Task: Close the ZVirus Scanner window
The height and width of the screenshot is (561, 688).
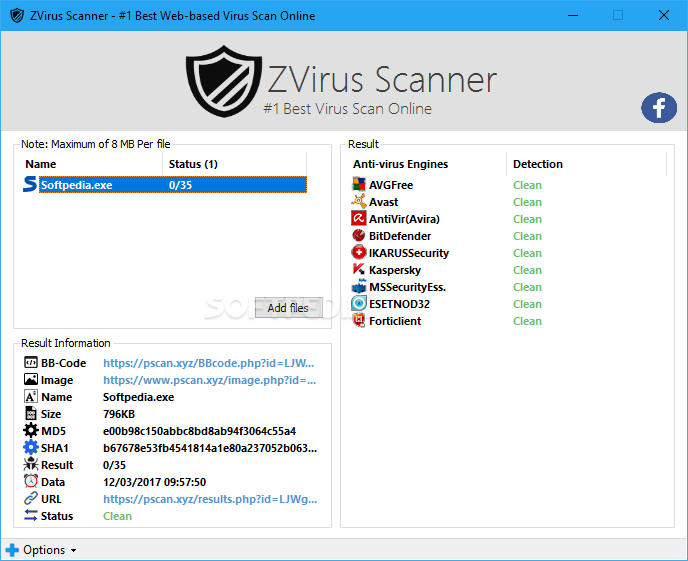Action: point(663,15)
